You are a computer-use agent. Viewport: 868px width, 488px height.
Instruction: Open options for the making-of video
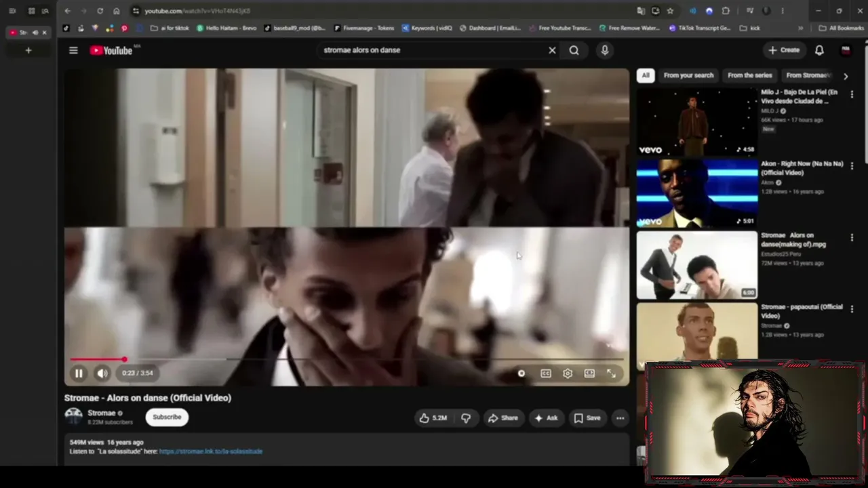(852, 238)
